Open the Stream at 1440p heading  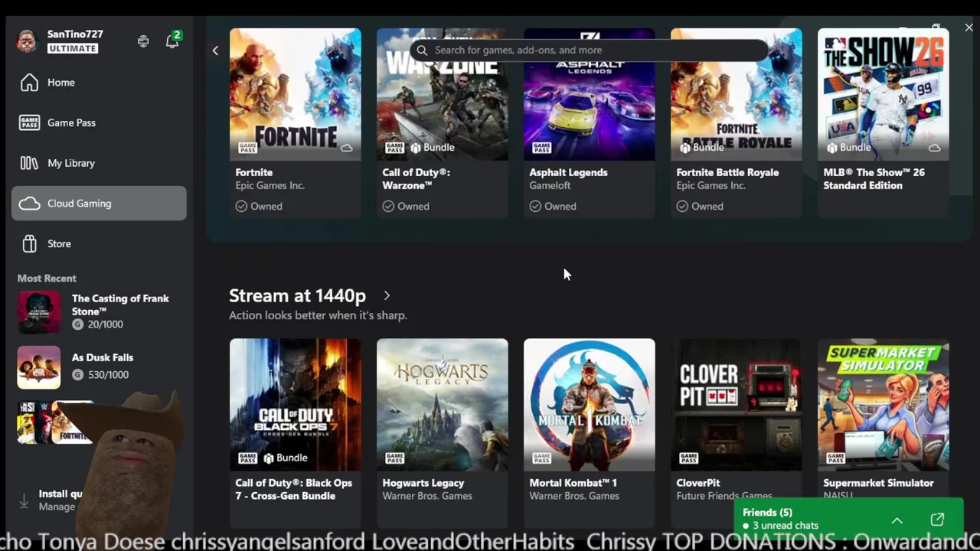click(297, 295)
